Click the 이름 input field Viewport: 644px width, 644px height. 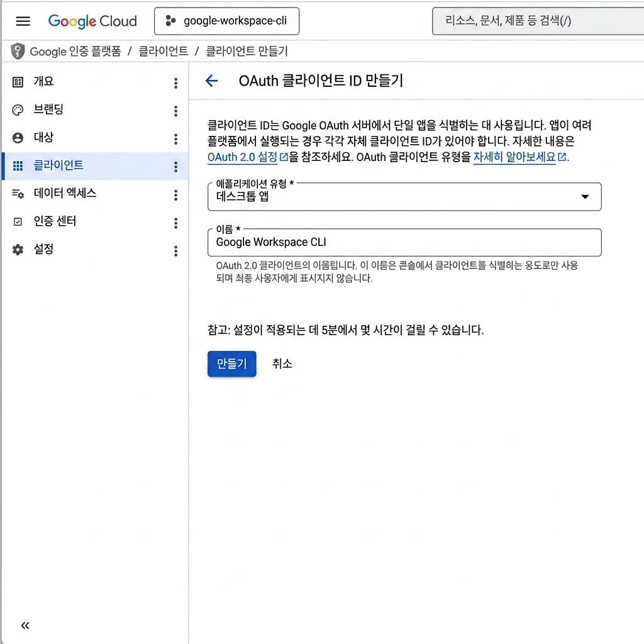[x=404, y=242]
